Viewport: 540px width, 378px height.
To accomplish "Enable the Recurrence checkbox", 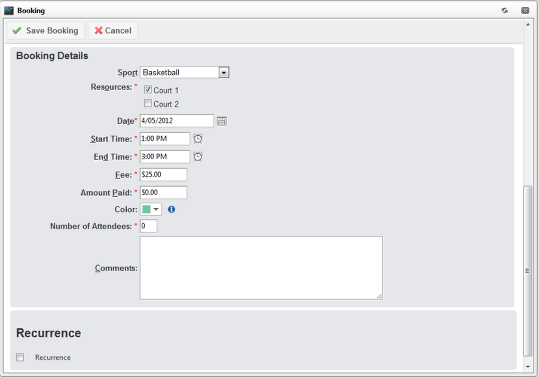I will point(20,357).
